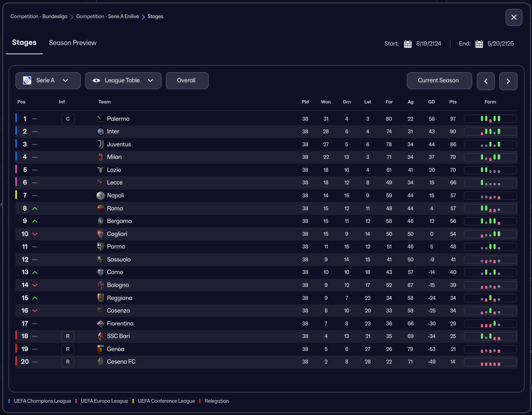Close the Stages panel
Image resolution: width=532 pixels, height=415 pixels.
point(514,17)
